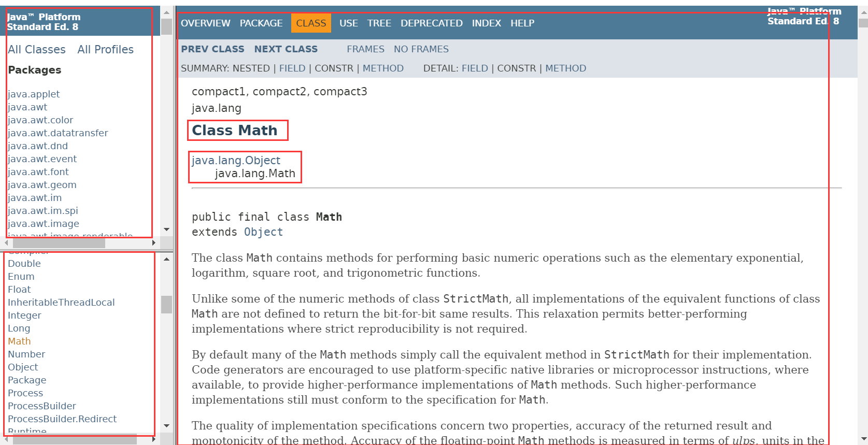Open the Process class
The height and width of the screenshot is (445, 868).
25,393
